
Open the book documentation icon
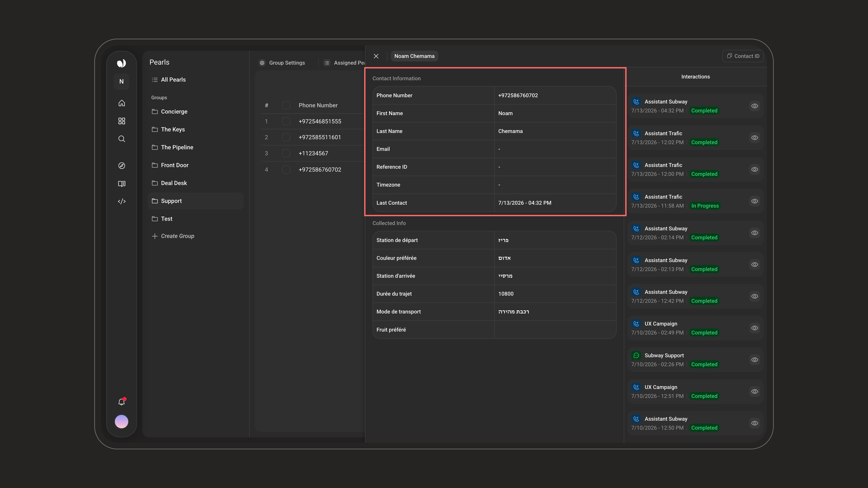tap(122, 184)
